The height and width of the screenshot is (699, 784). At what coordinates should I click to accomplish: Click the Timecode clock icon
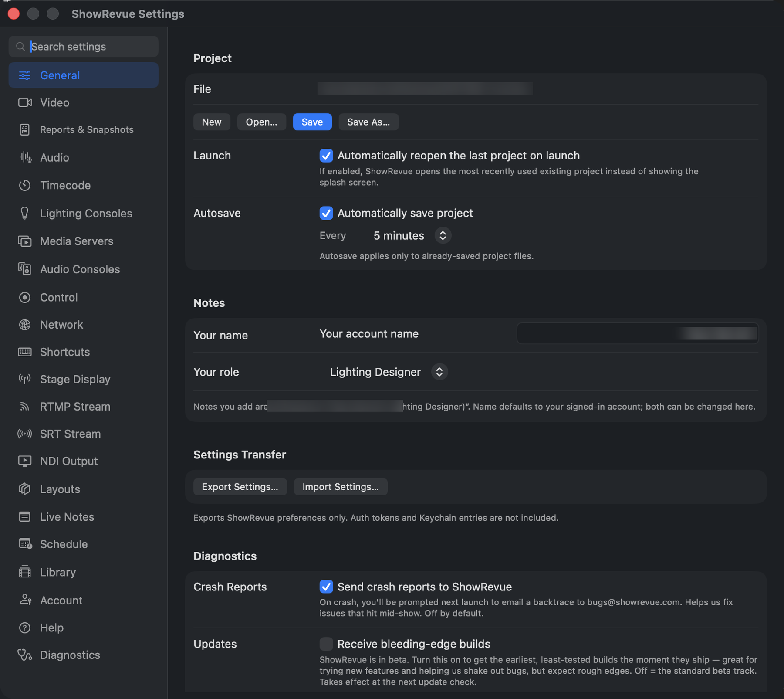click(25, 185)
